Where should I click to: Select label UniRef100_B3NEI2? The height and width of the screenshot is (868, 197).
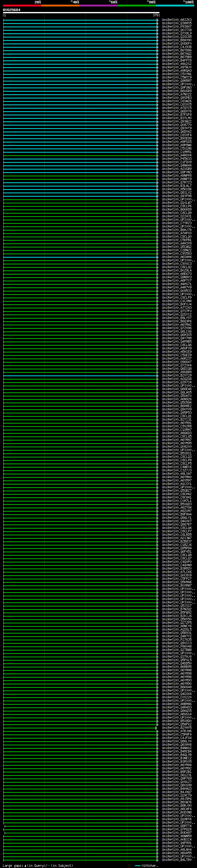coord(176,758)
